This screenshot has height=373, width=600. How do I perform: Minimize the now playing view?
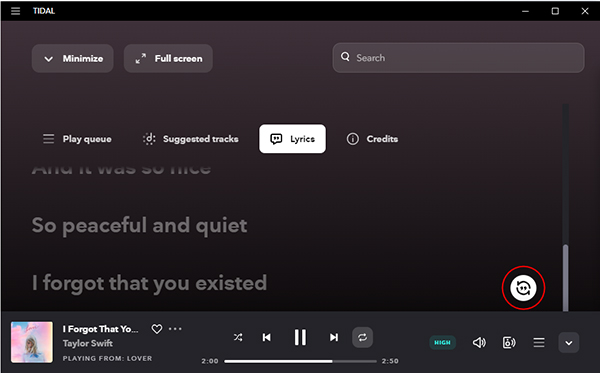[73, 59]
